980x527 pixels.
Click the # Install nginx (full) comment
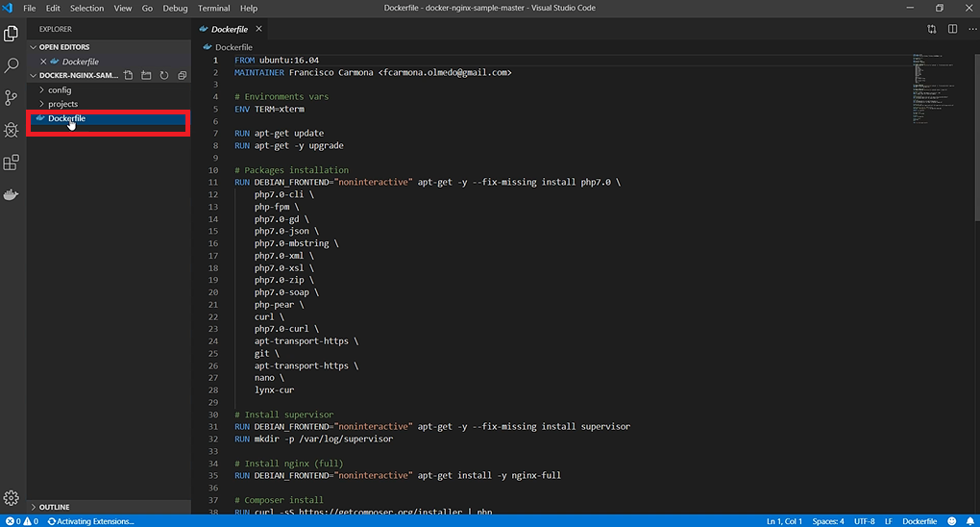pos(289,464)
